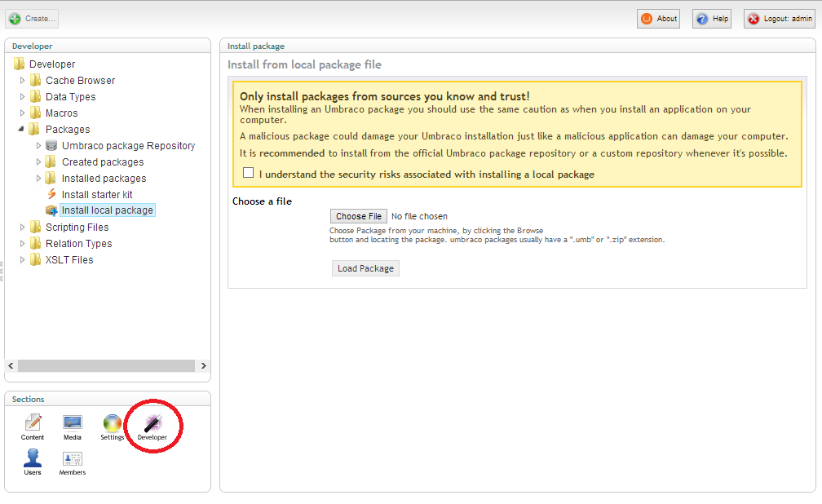
Task: Expand the Macros node
Action: click(22, 113)
